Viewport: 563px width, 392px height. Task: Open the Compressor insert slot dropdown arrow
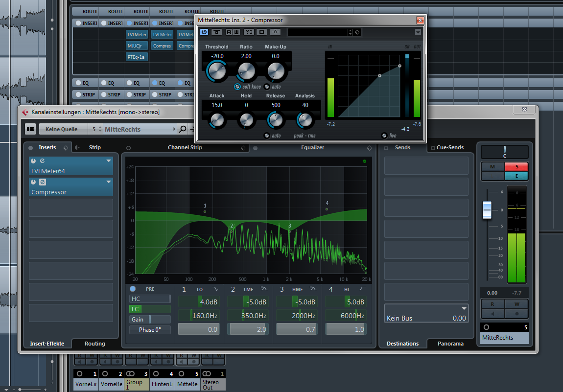click(x=108, y=182)
